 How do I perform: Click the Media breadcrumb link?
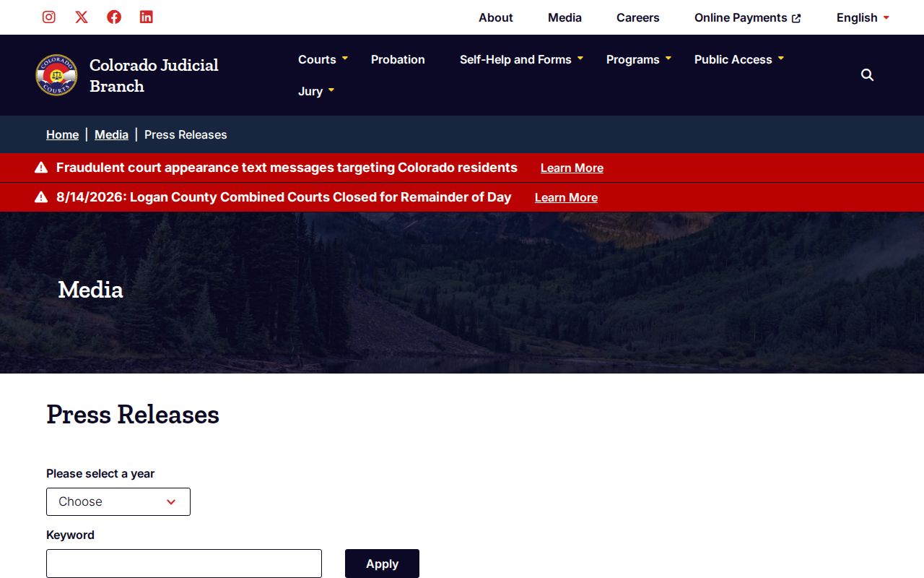pyautogui.click(x=111, y=134)
